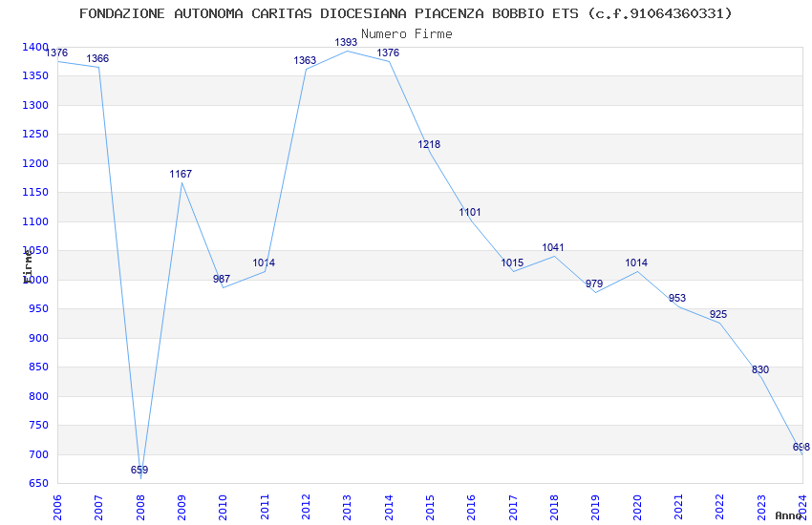Select the 698 data label
This screenshot has width=812, height=525.
(801, 447)
